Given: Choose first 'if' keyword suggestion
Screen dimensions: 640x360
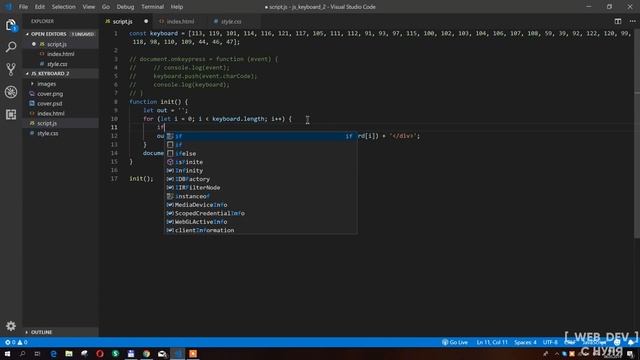Looking at the screenshot, I should click(261, 136).
